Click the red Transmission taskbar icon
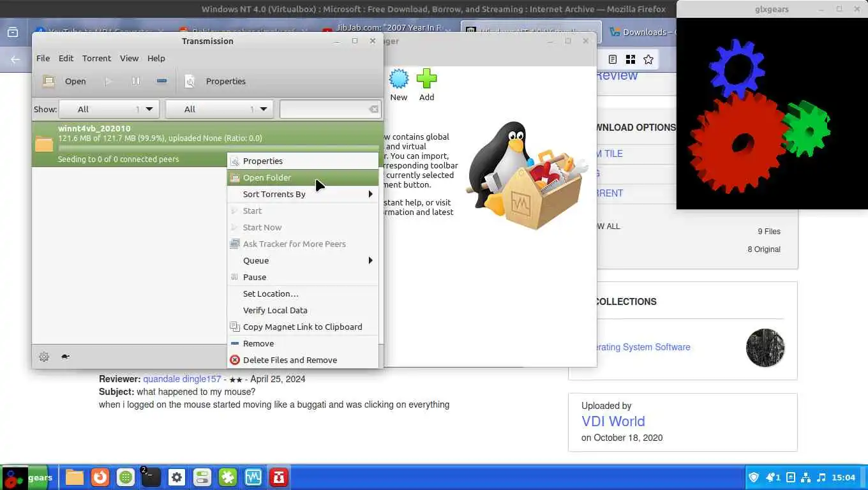The height and width of the screenshot is (490, 868). point(279,477)
